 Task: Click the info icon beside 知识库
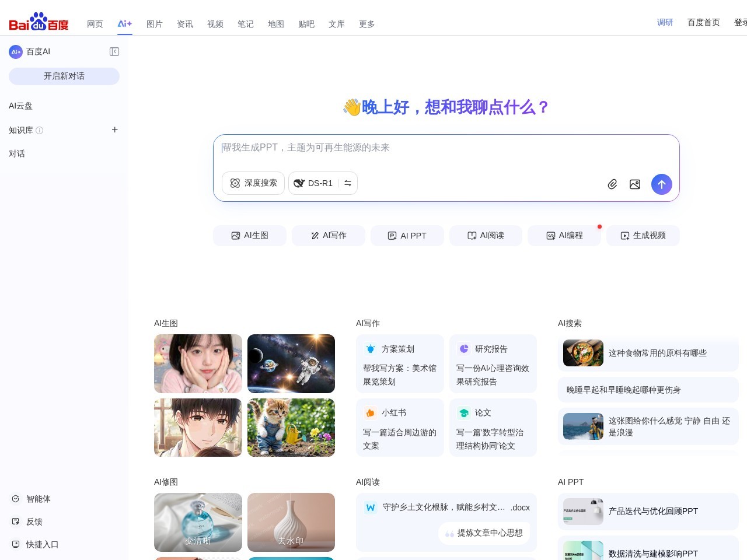pyautogui.click(x=40, y=131)
